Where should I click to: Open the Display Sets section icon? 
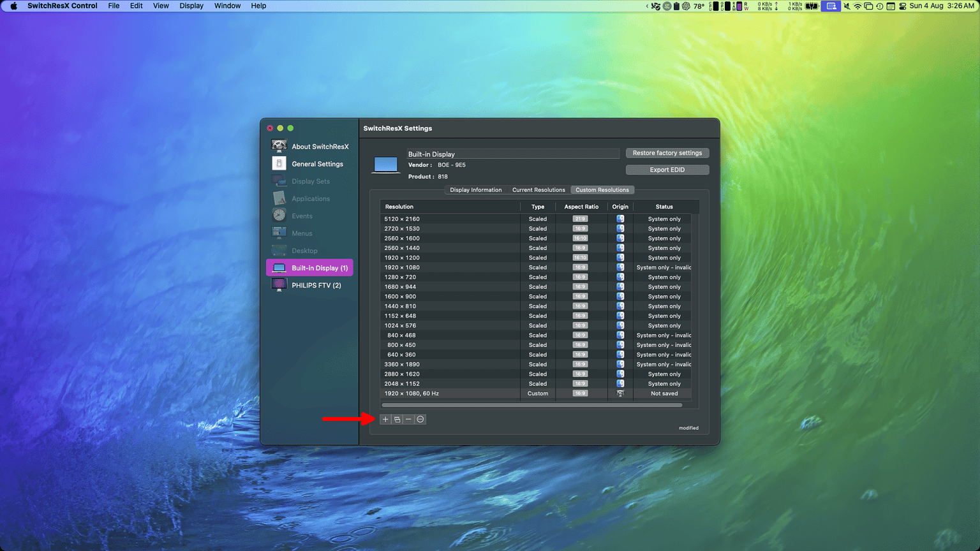(x=279, y=180)
